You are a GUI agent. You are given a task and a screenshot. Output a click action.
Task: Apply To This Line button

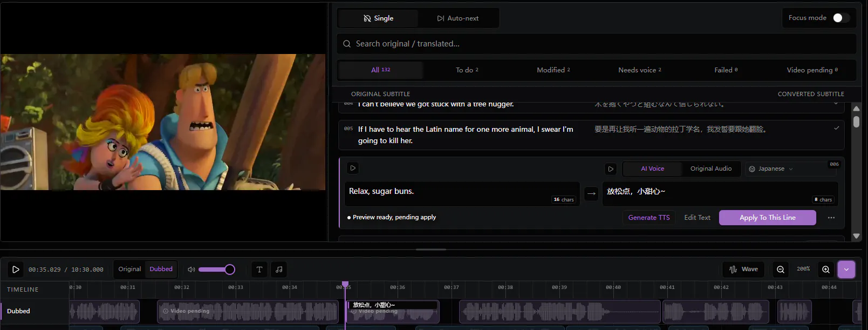click(x=768, y=218)
